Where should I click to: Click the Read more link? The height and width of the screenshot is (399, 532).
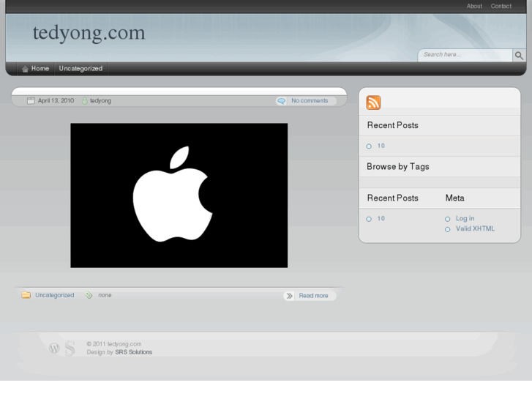pos(313,296)
